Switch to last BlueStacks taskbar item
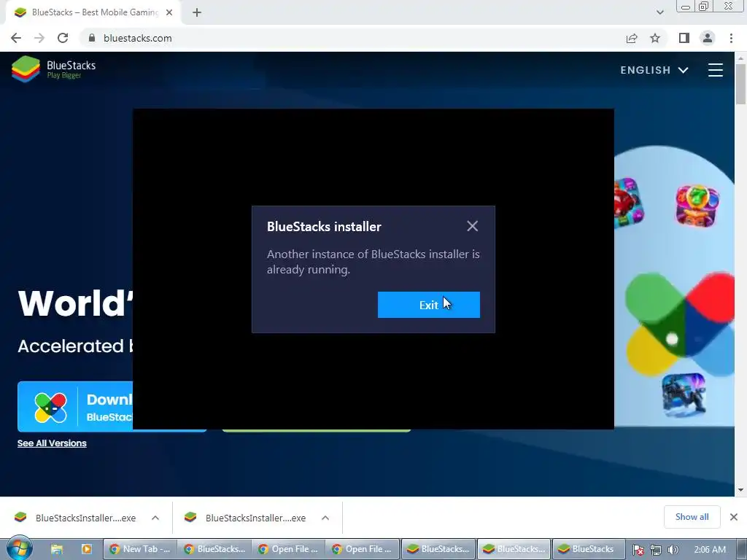Image resolution: width=747 pixels, height=560 pixels. point(589,550)
